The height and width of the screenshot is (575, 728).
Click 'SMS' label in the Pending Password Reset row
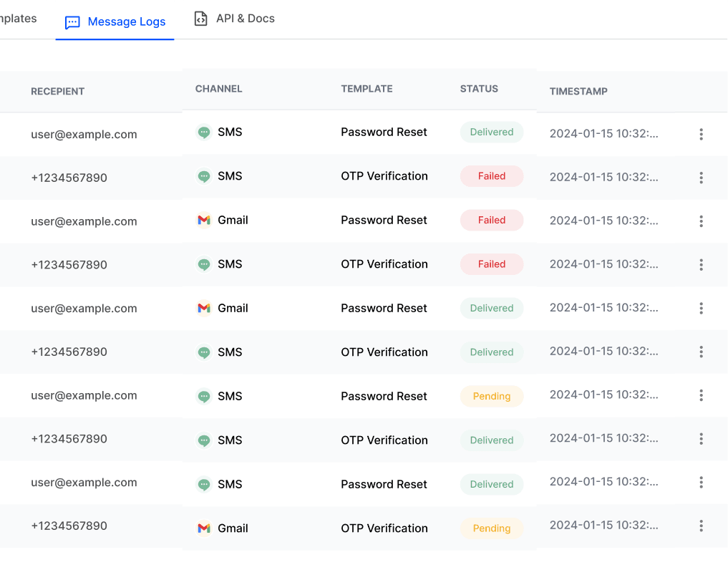pos(230,396)
